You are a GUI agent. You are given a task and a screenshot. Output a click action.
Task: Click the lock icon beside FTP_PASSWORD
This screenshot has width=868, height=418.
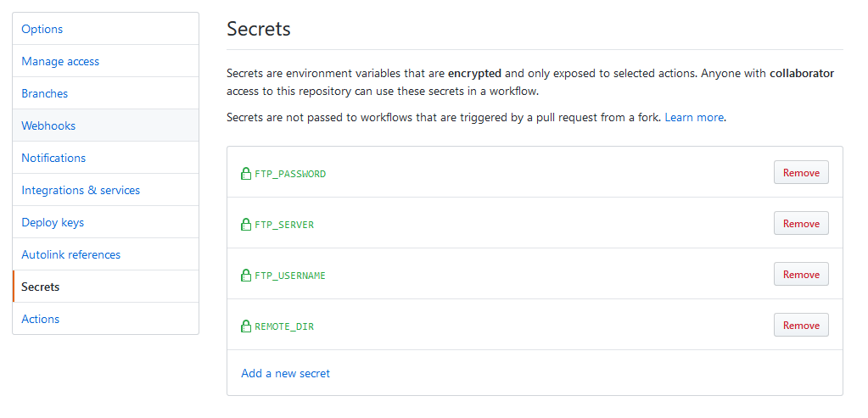[x=246, y=174]
